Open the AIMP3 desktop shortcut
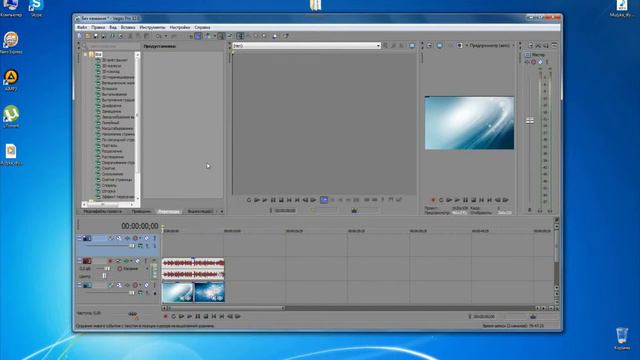Image resolution: width=640 pixels, height=360 pixels. [11, 80]
